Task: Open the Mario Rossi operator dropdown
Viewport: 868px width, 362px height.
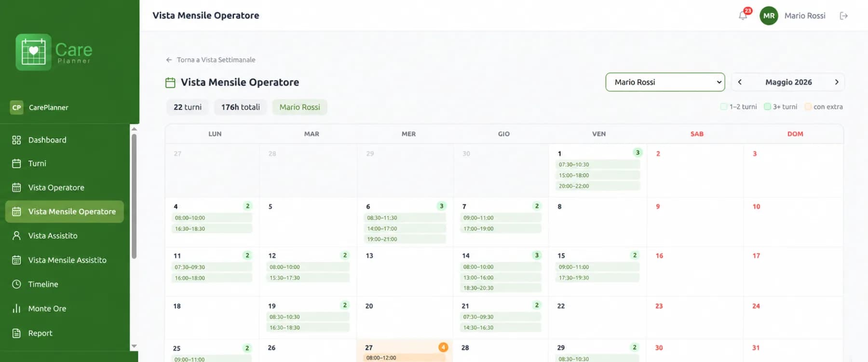Action: pyautogui.click(x=665, y=82)
